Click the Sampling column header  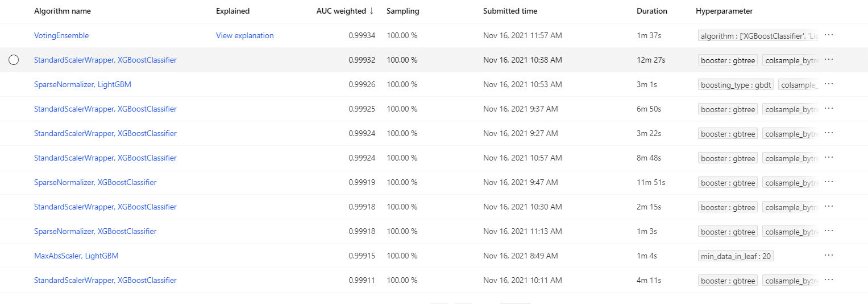[x=403, y=11]
